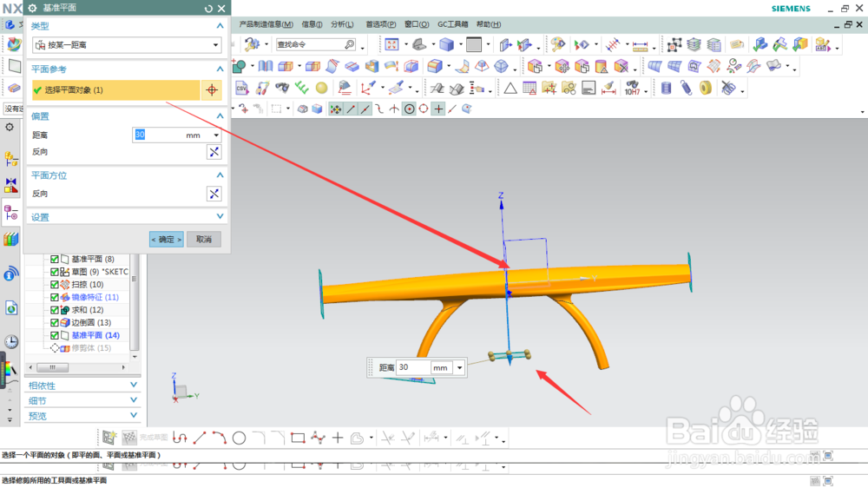Open the 帮助(H) menu
868x488 pixels.
(x=488, y=24)
